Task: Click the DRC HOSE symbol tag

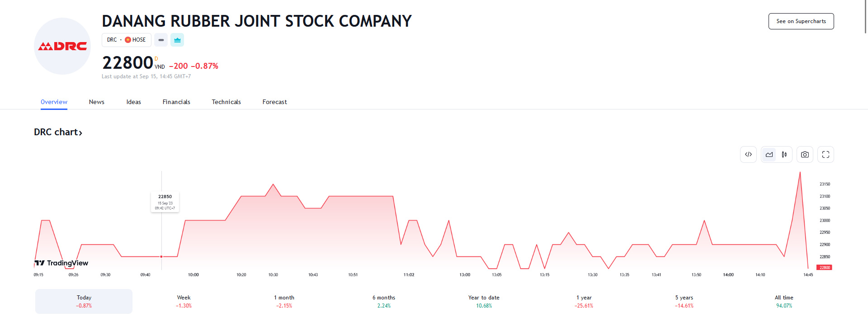Action: click(x=126, y=40)
